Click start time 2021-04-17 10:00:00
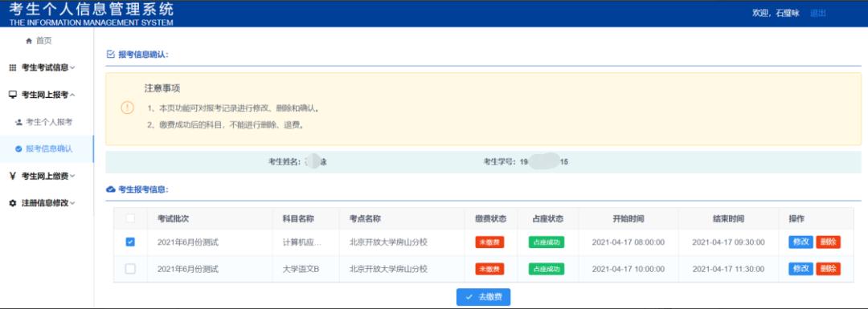Image resolution: width=868 pixels, height=309 pixels. 628,269
